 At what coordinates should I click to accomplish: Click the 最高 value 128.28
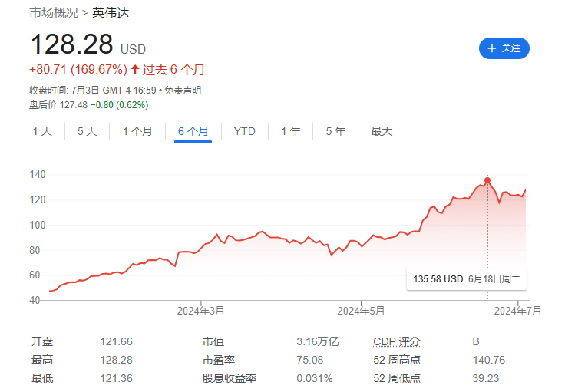tap(116, 360)
